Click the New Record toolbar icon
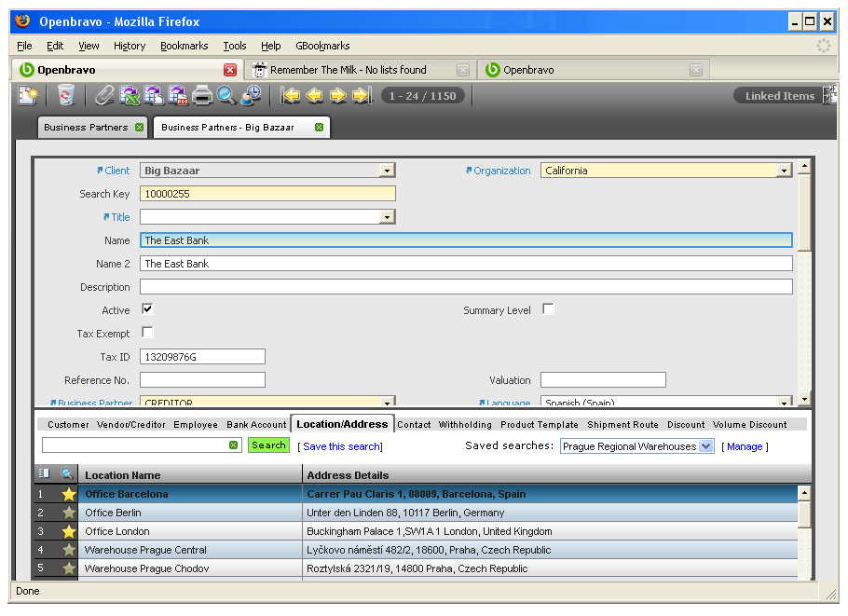Screen dimensions: 848x616 click(28, 95)
